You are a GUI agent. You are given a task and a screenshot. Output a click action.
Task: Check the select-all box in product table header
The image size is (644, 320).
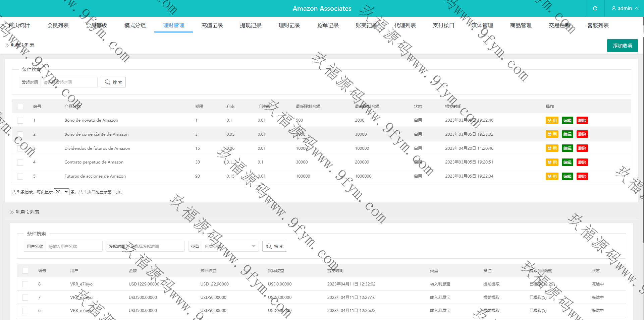pyautogui.click(x=20, y=107)
